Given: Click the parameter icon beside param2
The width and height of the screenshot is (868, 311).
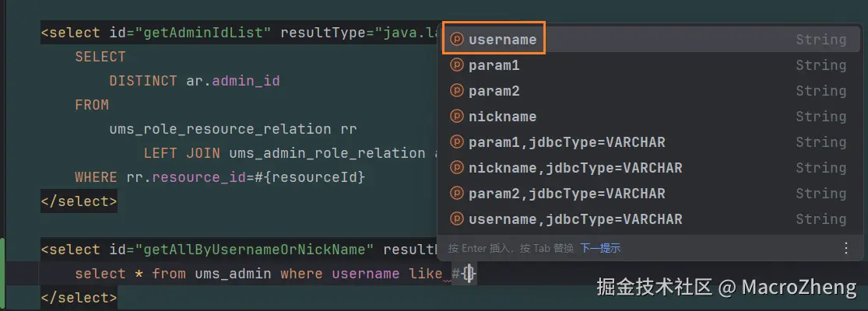Looking at the screenshot, I should click(x=456, y=91).
